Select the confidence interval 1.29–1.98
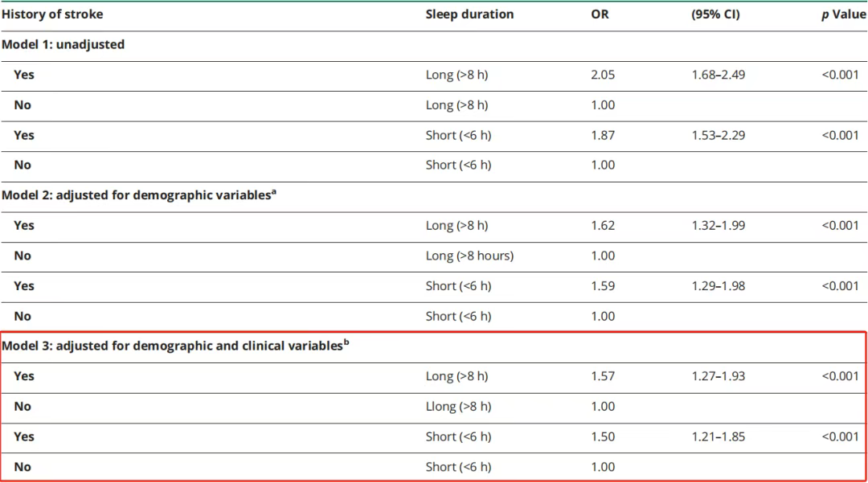The width and height of the screenshot is (868, 483). pyautogui.click(x=718, y=286)
